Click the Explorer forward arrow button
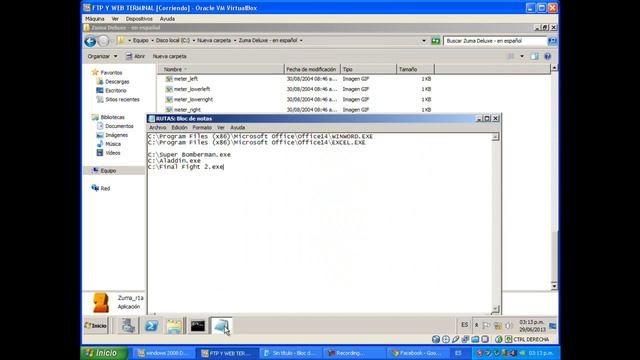This screenshot has height=360, width=640. (104, 41)
